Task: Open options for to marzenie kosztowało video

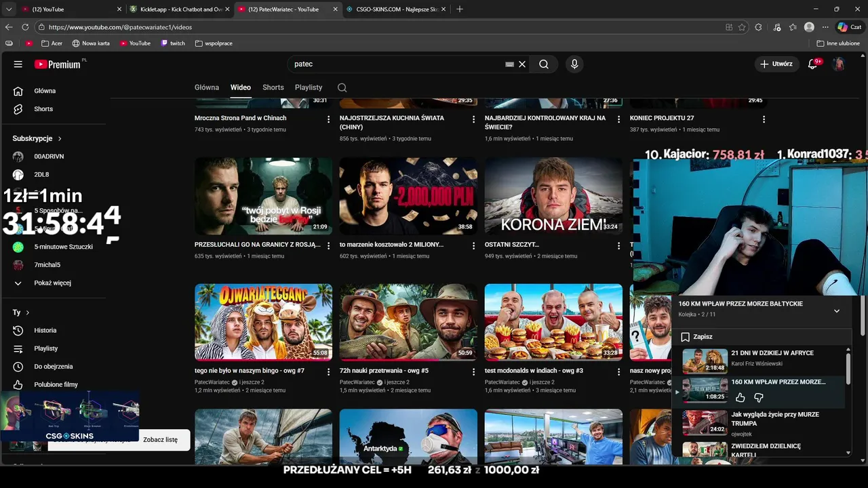Action: coord(474,246)
